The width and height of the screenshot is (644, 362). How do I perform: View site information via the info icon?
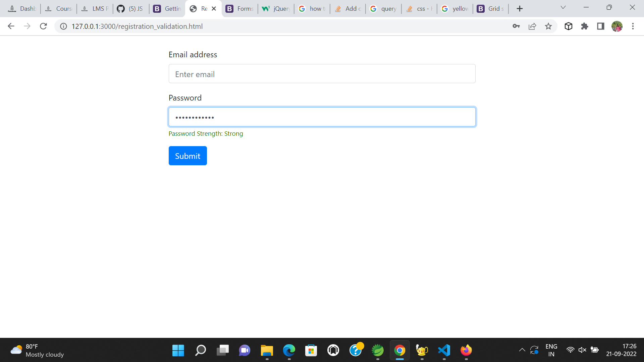pos(63,26)
